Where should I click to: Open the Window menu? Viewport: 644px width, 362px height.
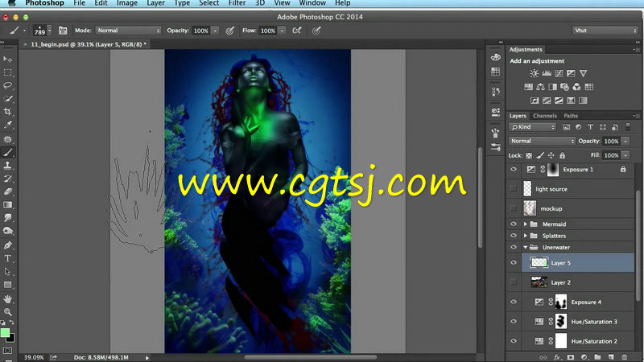coord(312,3)
